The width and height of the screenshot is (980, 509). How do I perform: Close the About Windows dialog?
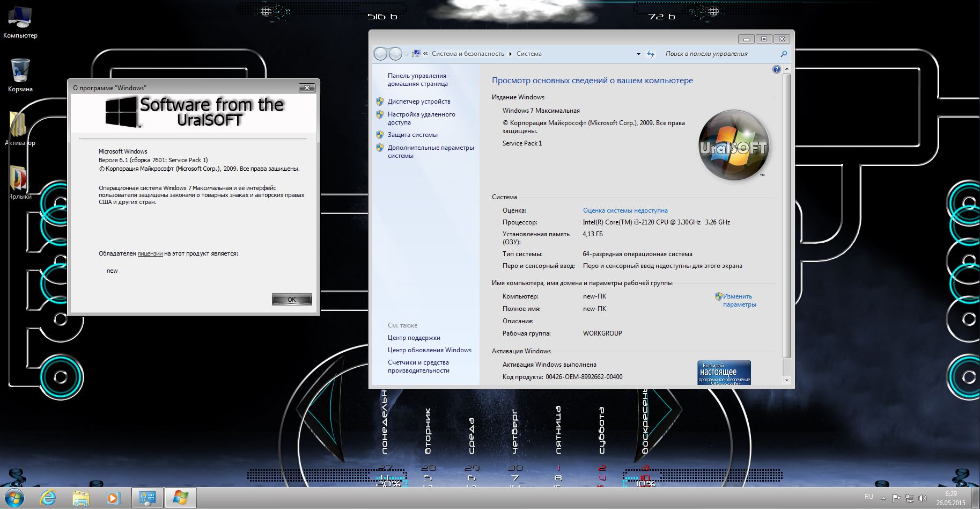307,88
